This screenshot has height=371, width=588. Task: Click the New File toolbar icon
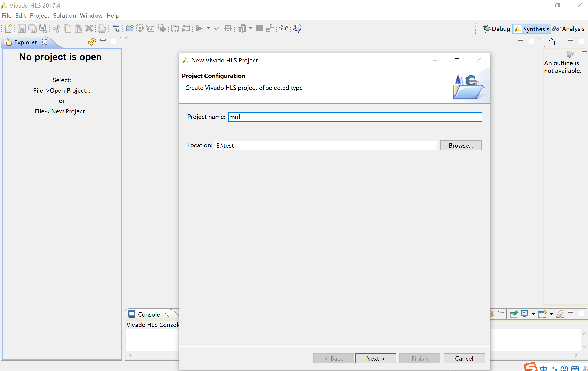click(x=9, y=28)
